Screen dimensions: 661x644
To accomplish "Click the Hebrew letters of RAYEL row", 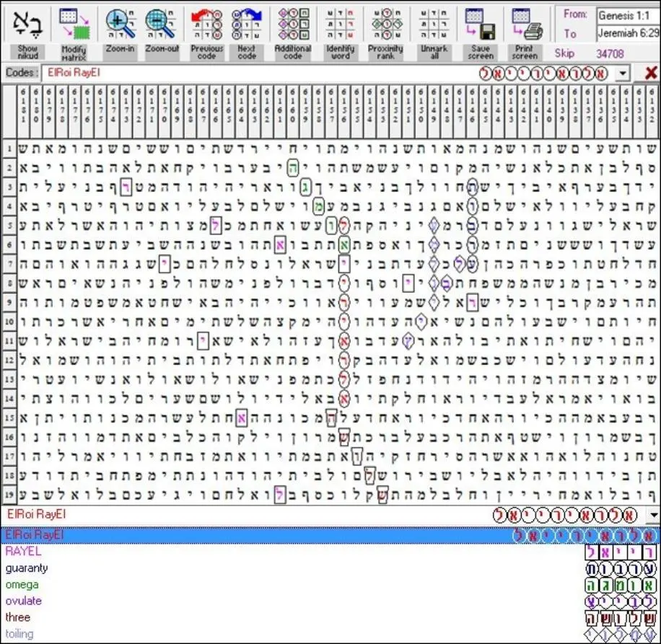I will 621,552.
